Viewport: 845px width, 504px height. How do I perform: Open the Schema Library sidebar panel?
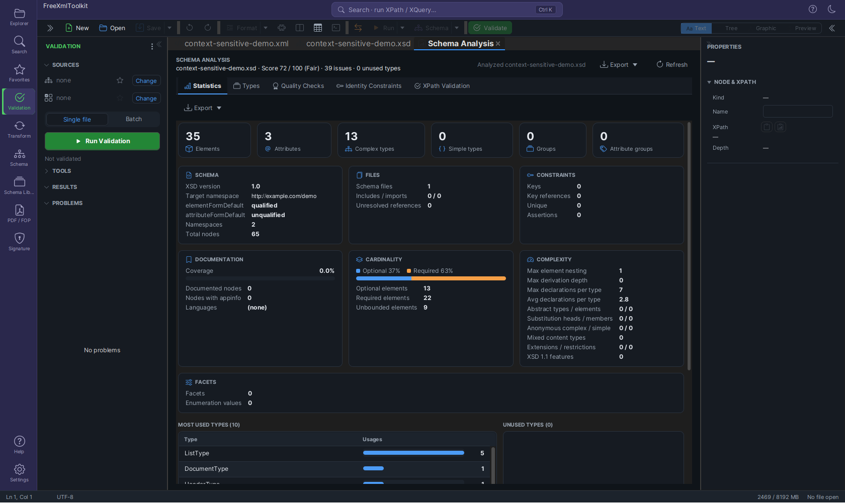[19, 186]
